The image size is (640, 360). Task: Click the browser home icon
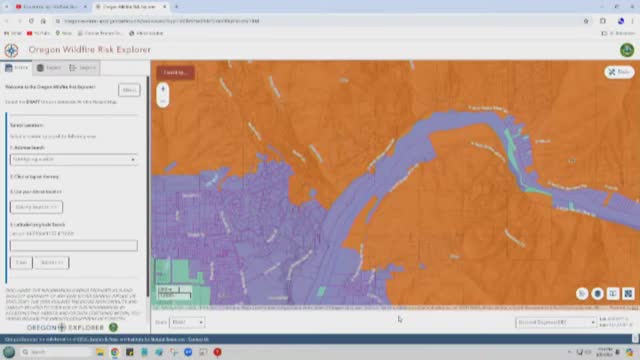coord(43,20)
